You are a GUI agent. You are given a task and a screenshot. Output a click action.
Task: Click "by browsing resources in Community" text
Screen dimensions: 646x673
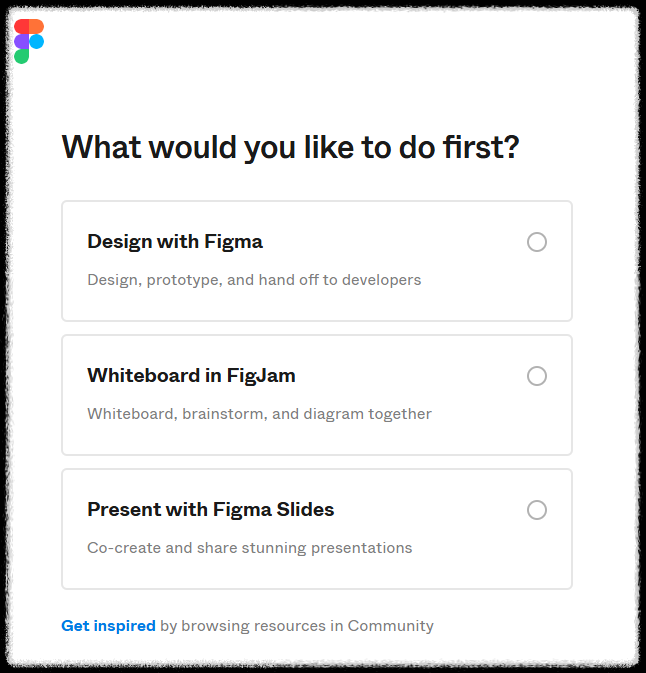pos(297,626)
